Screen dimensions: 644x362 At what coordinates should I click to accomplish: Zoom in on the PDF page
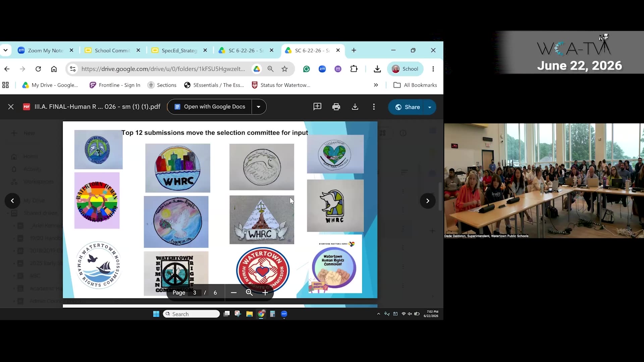[x=265, y=293]
